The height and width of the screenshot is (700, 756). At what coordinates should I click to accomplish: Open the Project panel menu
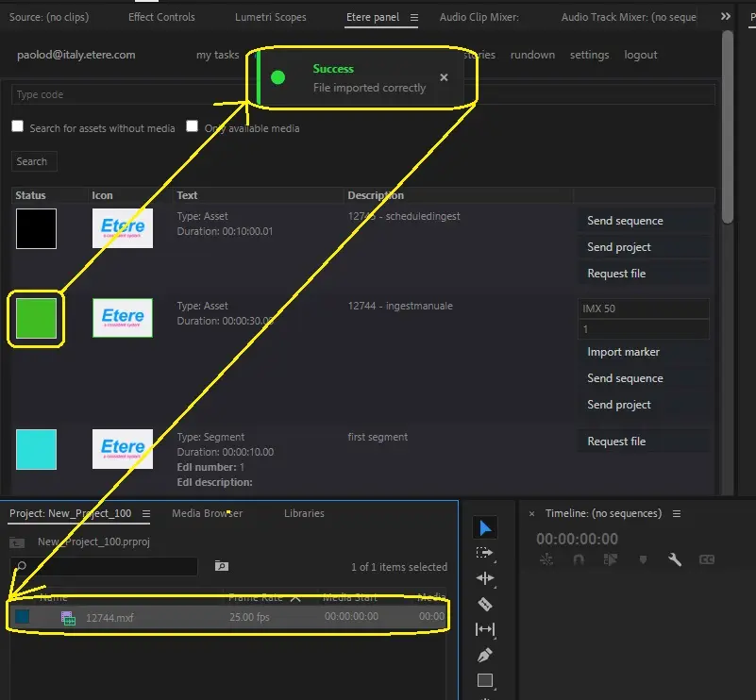146,514
